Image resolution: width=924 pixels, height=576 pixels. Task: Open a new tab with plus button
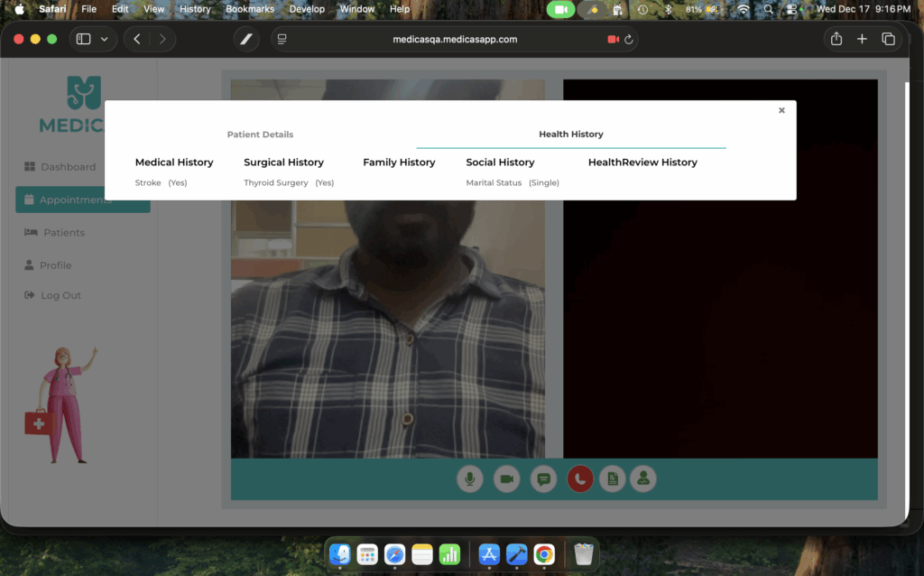tap(862, 39)
